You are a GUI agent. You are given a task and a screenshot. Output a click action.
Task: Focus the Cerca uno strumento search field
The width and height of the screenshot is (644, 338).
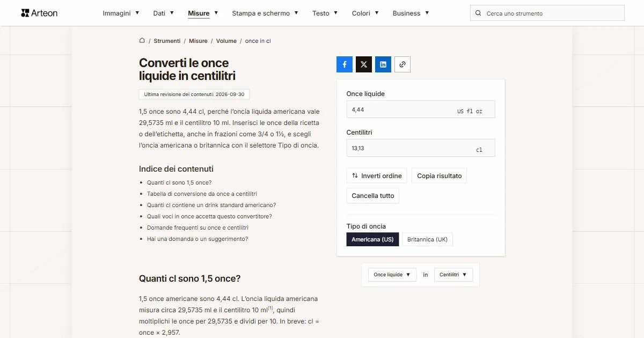[x=547, y=13]
